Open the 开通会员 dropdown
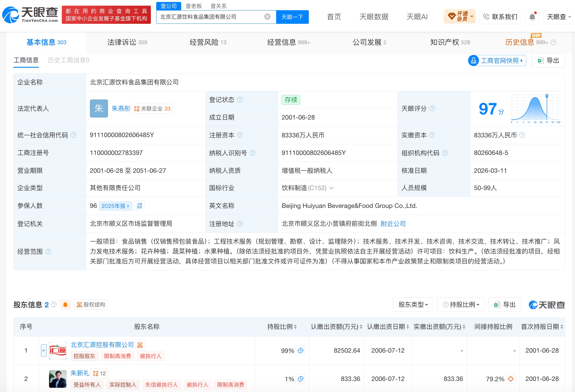The height and width of the screenshot is (392, 575). point(459,16)
